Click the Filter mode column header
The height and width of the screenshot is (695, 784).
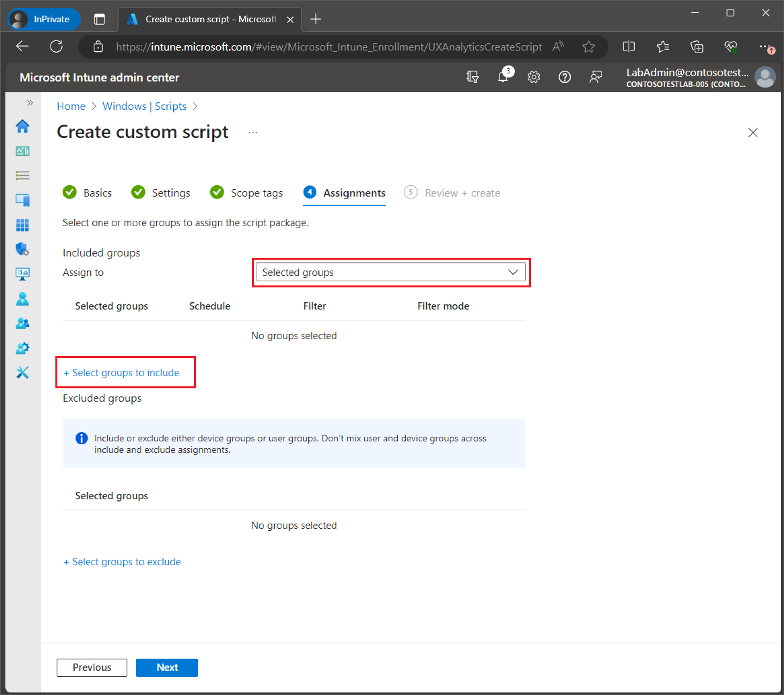coord(443,306)
